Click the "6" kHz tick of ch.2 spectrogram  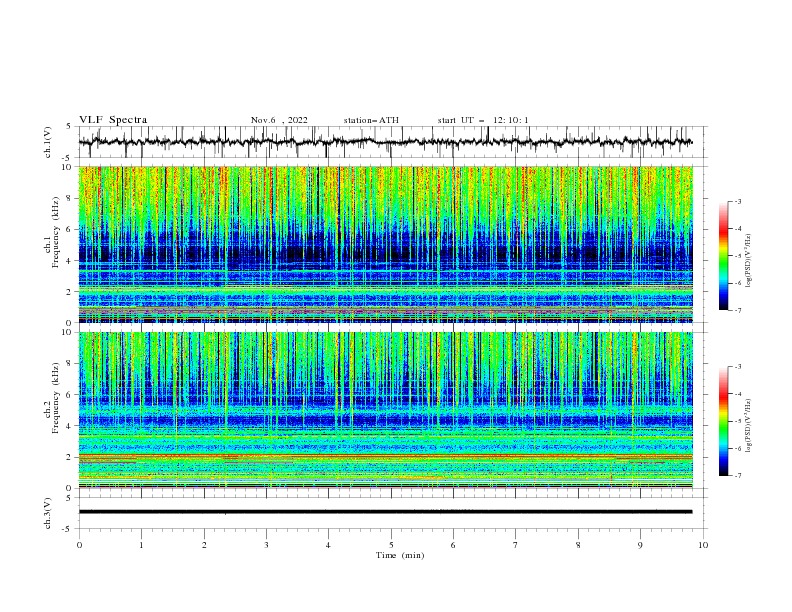tap(70, 395)
